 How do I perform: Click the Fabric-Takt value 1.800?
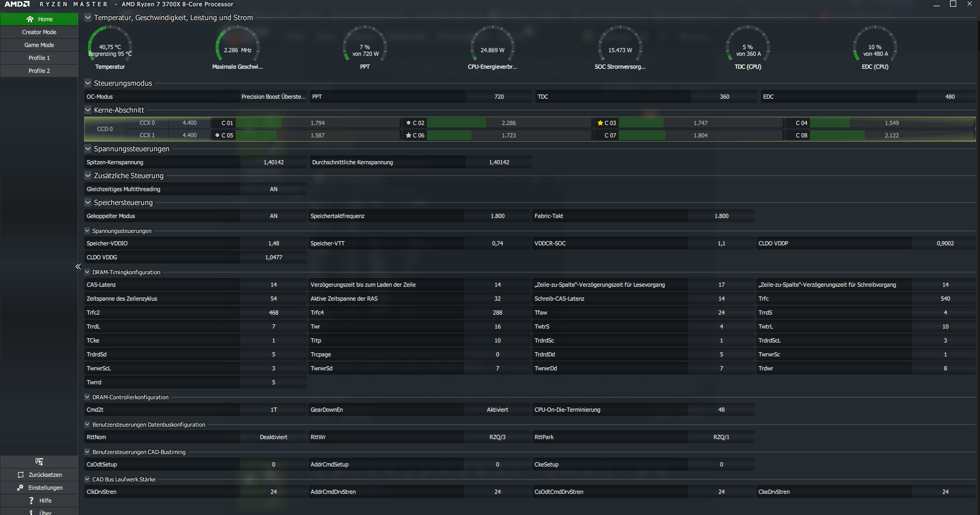721,216
